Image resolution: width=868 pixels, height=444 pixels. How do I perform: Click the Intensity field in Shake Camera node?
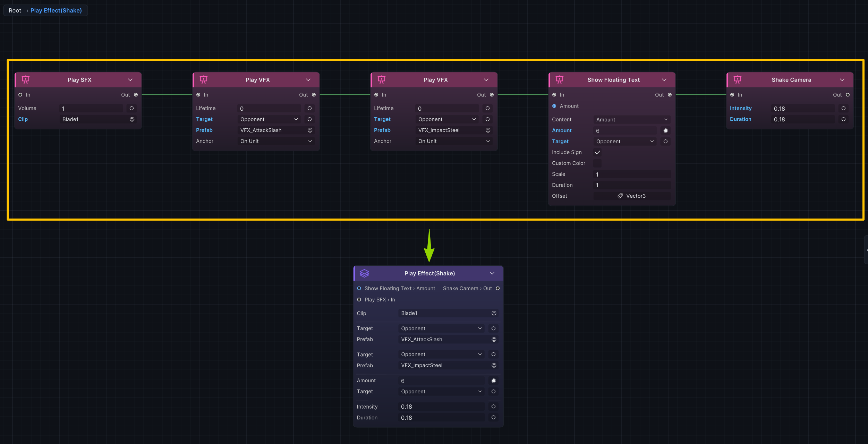click(x=802, y=109)
